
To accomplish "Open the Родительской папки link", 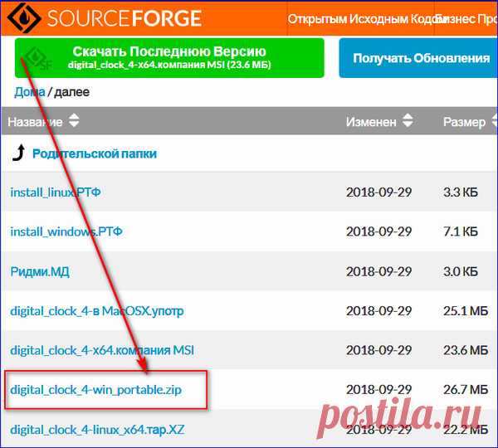I will [95, 154].
